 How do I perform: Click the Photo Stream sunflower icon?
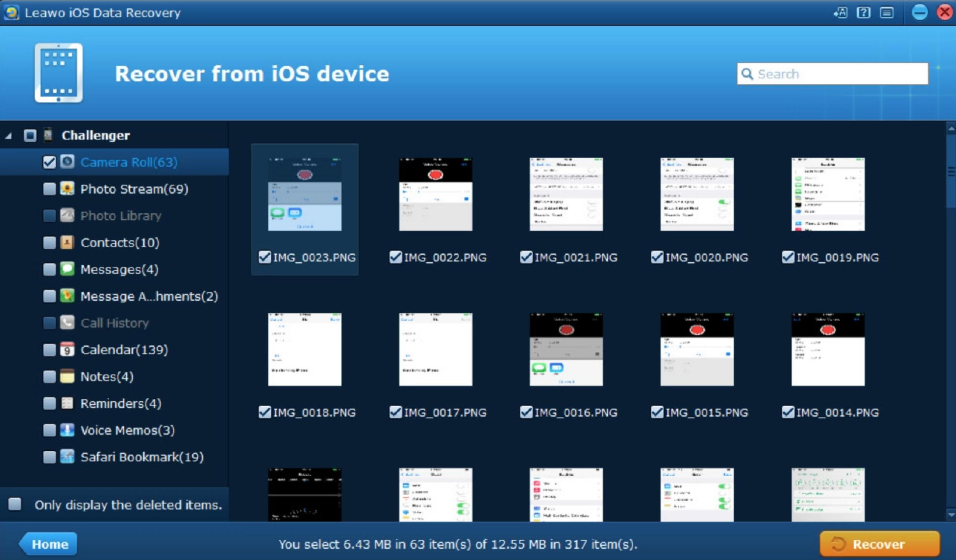(x=67, y=188)
